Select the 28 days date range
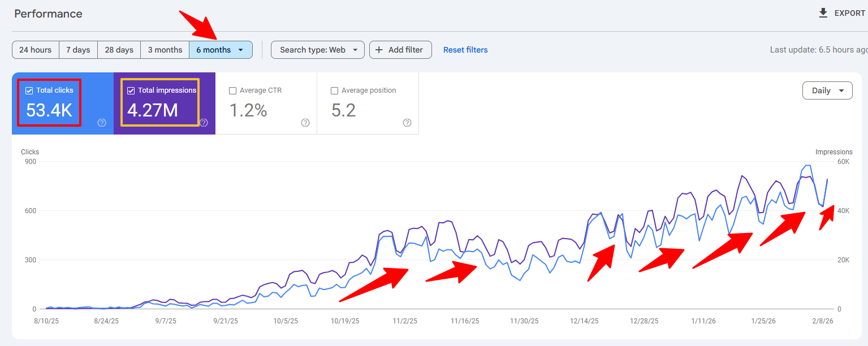 tap(119, 50)
